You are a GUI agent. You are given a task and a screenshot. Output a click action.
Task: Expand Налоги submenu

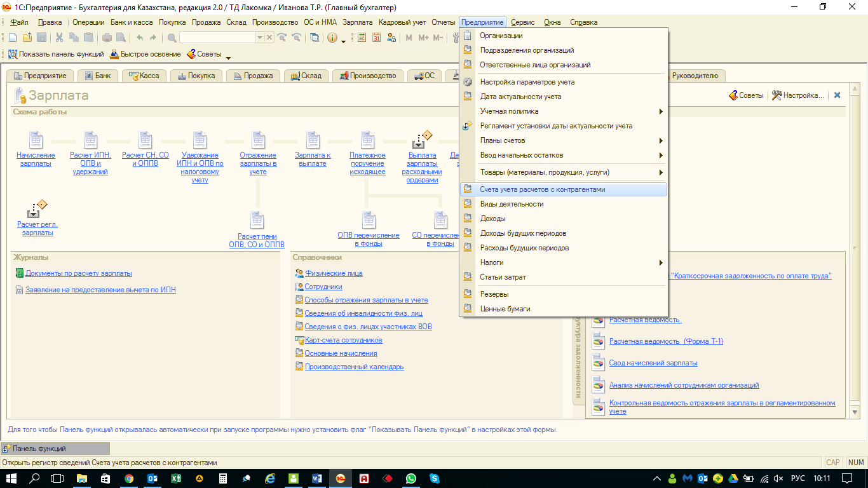click(563, 262)
